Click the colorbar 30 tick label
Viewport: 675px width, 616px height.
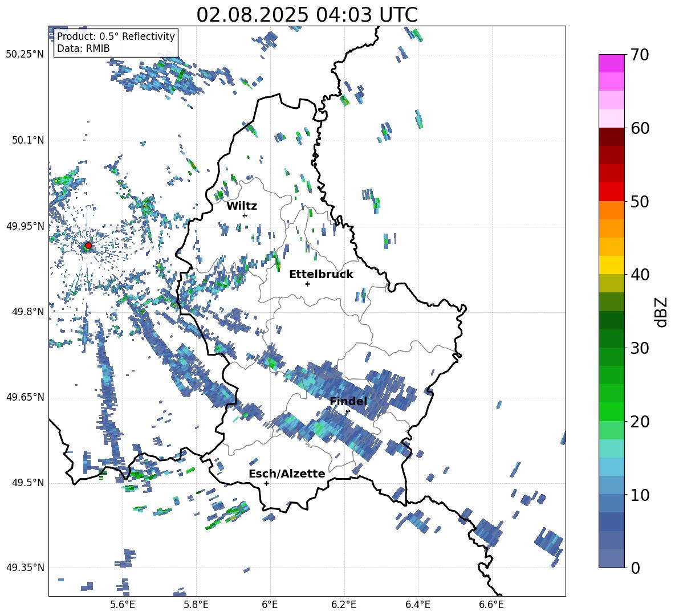coord(640,348)
